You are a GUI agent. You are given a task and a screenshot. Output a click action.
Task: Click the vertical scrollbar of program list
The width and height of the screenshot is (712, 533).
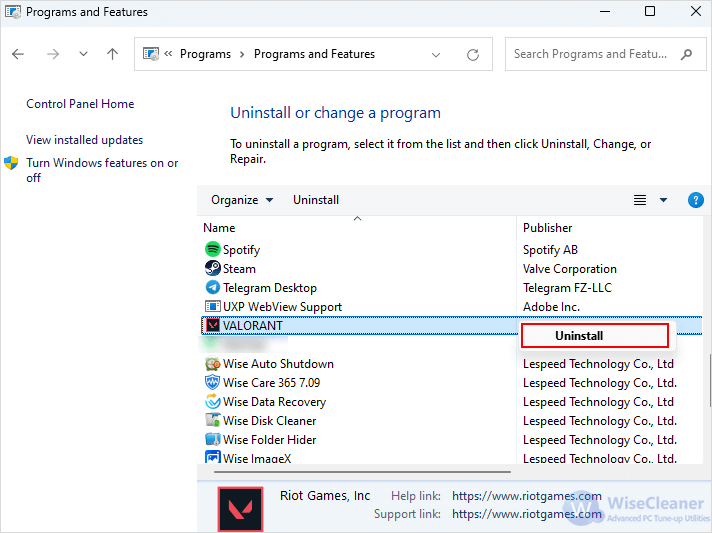point(710,380)
